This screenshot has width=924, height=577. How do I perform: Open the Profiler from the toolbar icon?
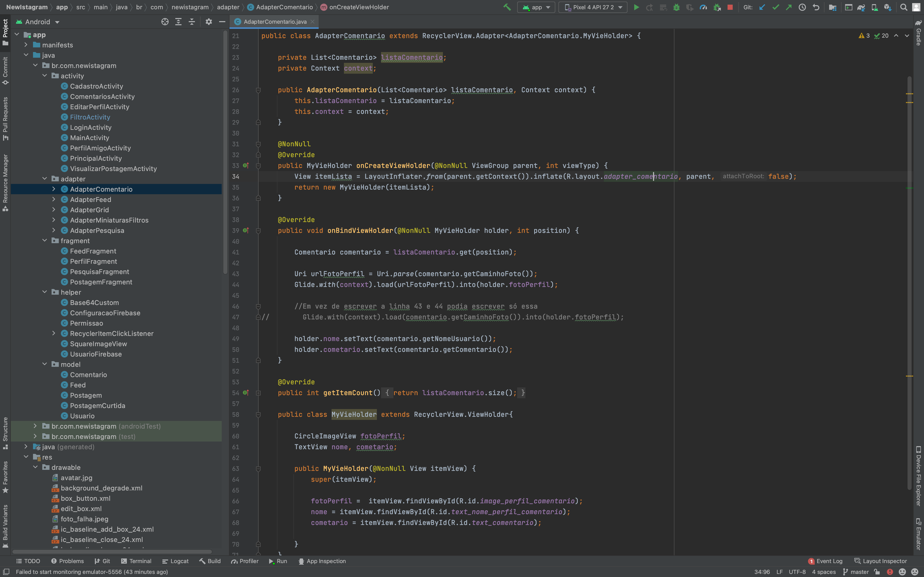[x=703, y=7]
